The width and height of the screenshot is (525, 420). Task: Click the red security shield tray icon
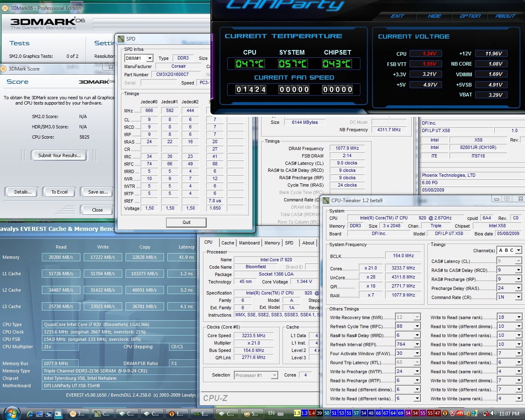(452, 413)
